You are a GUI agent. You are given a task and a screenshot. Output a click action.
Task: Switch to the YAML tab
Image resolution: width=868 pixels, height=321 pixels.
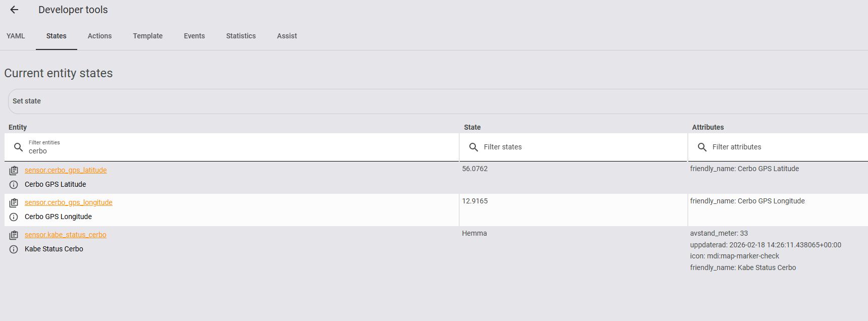coord(16,36)
